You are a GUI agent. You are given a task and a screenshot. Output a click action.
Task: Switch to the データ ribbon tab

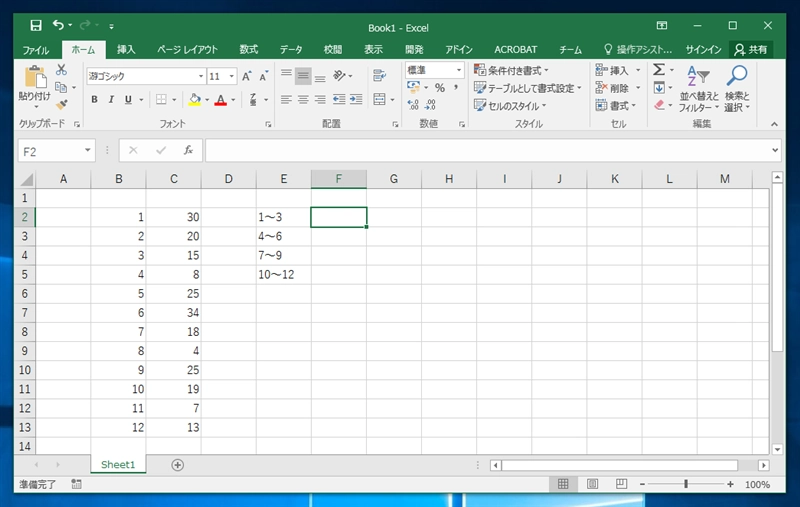(290, 49)
